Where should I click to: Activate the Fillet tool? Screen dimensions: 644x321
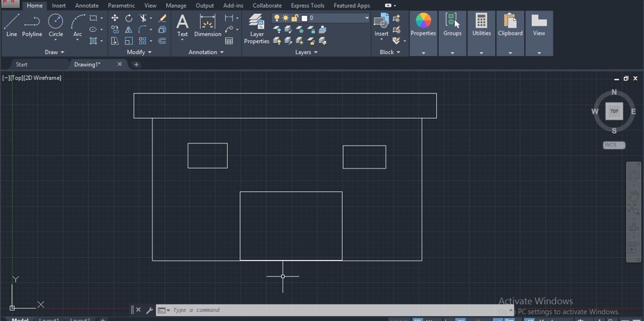tap(143, 30)
